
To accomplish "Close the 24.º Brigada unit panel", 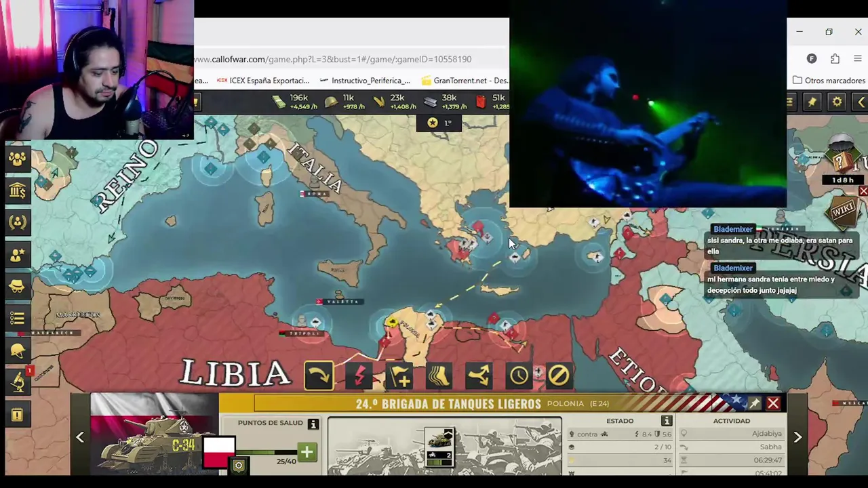I will point(773,403).
